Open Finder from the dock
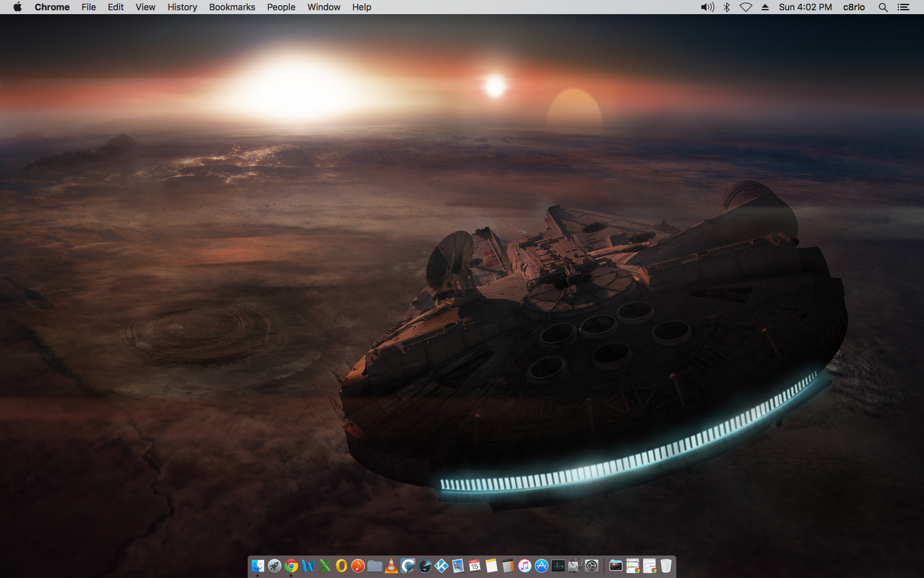924x578 pixels. tap(257, 566)
